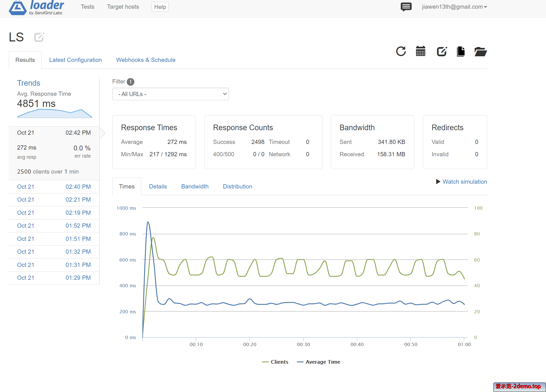Open the folder archive icon
Viewport: 546px width, 392px height.
click(x=481, y=52)
